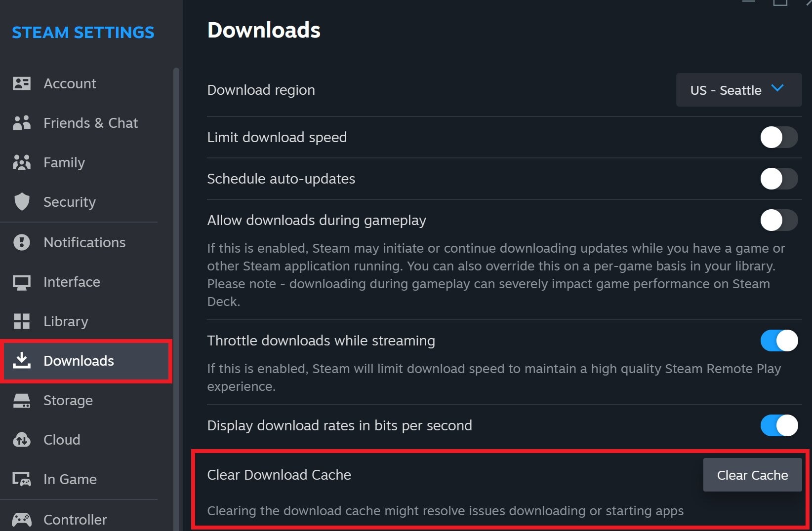Enable Allow downloads during gameplay toggle

click(778, 220)
